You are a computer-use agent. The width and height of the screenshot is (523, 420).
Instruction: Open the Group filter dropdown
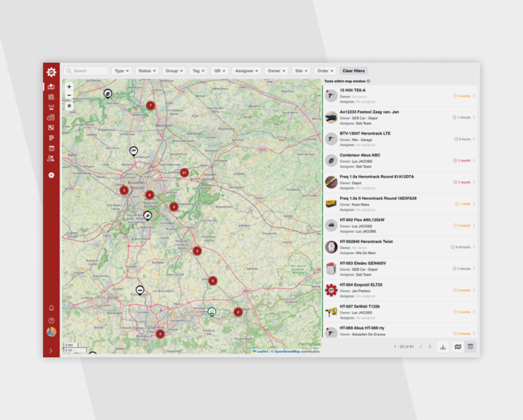(174, 71)
